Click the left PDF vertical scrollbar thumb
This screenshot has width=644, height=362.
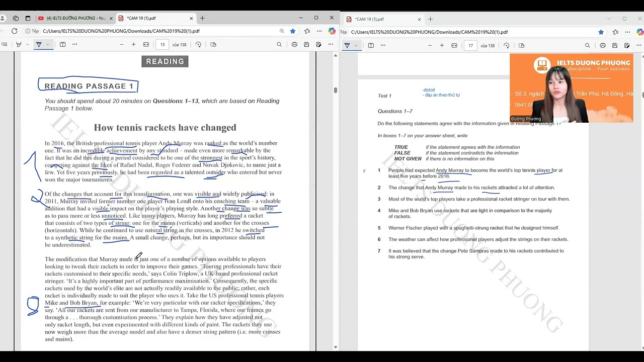pyautogui.click(x=336, y=90)
